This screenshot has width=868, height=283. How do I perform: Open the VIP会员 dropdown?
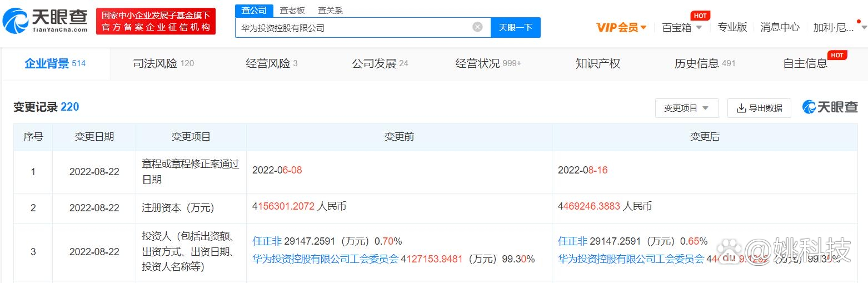tap(621, 27)
